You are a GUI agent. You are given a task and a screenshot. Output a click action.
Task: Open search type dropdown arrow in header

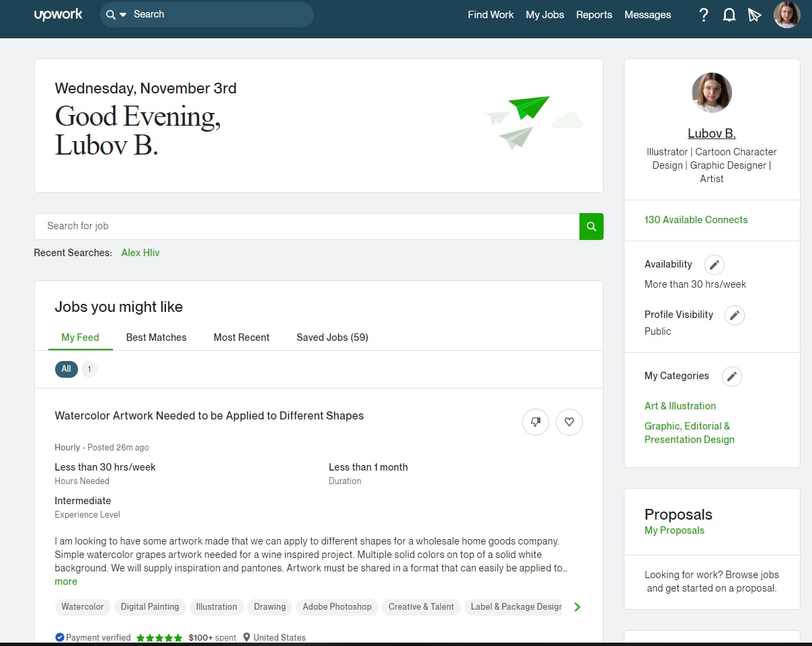tap(123, 15)
